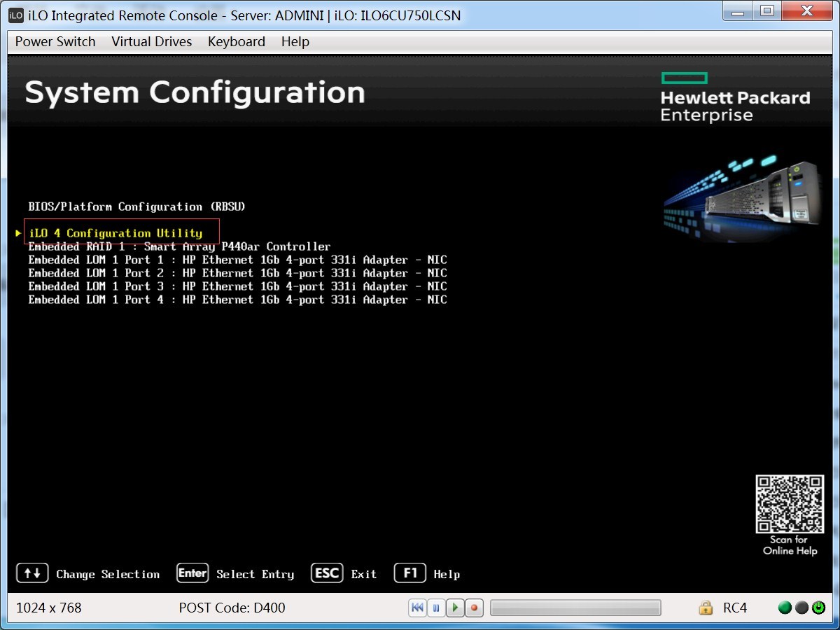Click the padlock encryption icon
This screenshot has width=840, height=630.
point(706,608)
